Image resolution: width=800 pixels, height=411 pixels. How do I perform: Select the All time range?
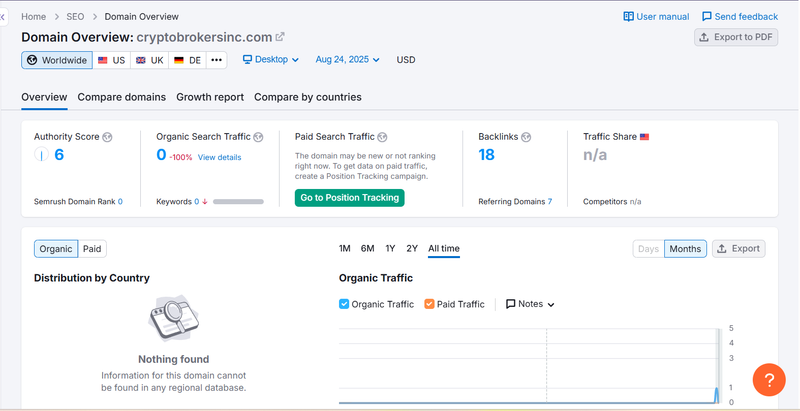coord(444,248)
